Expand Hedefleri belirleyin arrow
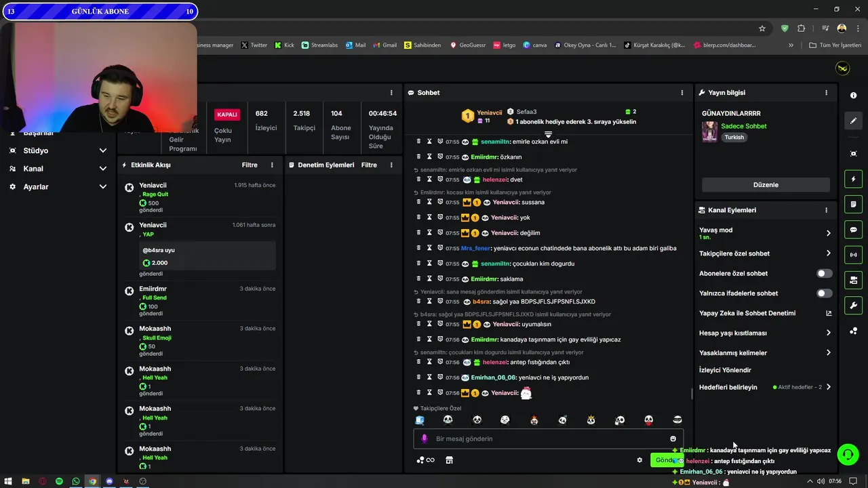 (828, 387)
